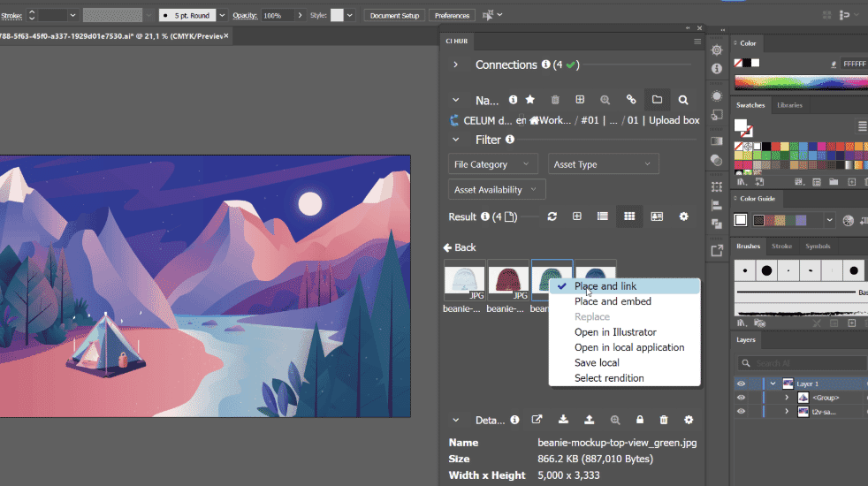
Task: Click the lock icon in Details row
Action: [640, 420]
